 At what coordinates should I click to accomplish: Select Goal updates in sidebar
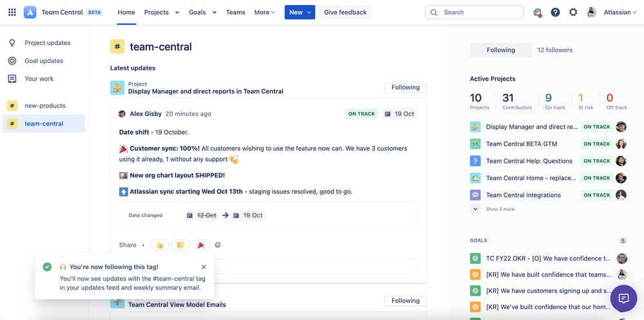(x=44, y=61)
